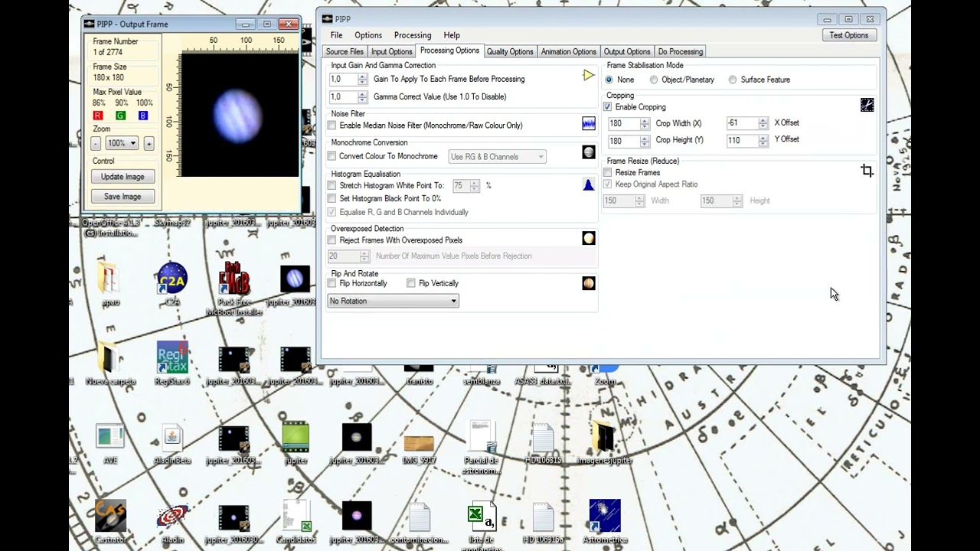980x551 pixels.
Task: Click the Overexposed Detection planet icon
Action: click(x=588, y=238)
